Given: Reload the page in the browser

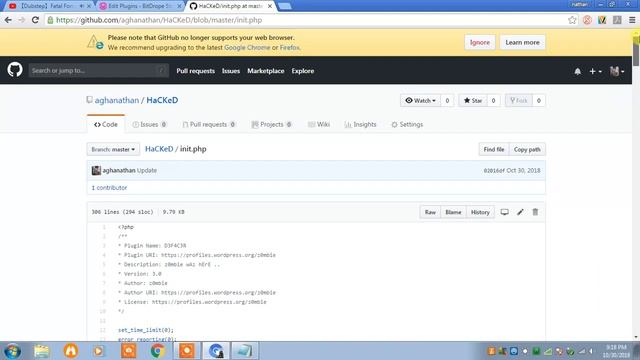Looking at the screenshot, I should tap(35, 20).
